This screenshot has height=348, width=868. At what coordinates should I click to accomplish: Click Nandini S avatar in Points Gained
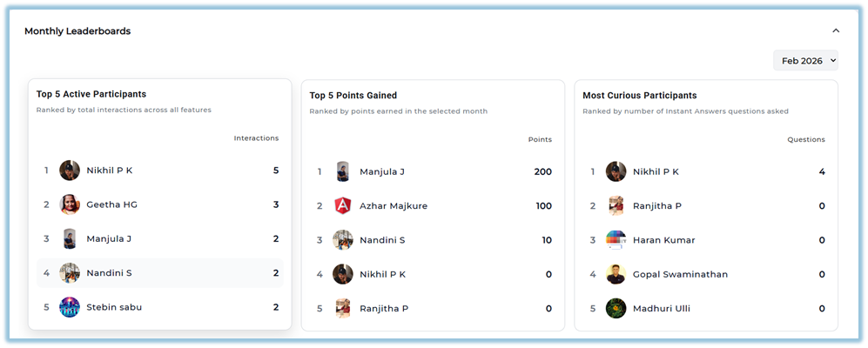point(343,240)
